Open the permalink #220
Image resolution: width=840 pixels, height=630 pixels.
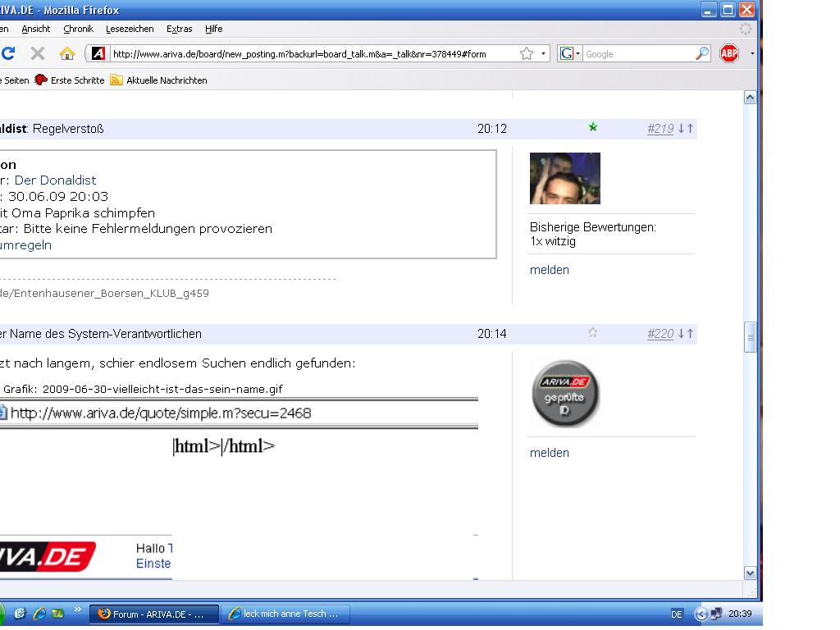coord(660,334)
